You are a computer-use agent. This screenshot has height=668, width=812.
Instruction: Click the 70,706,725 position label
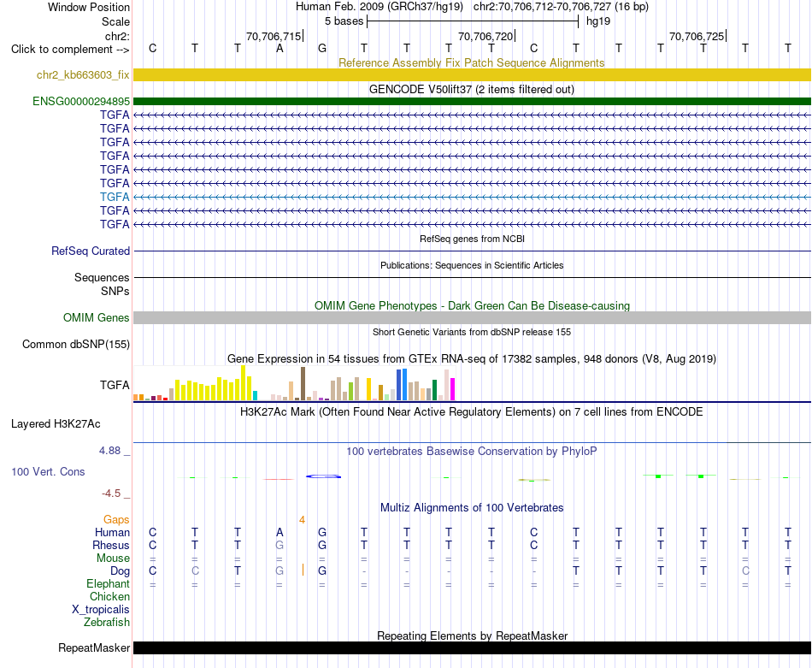(x=697, y=36)
